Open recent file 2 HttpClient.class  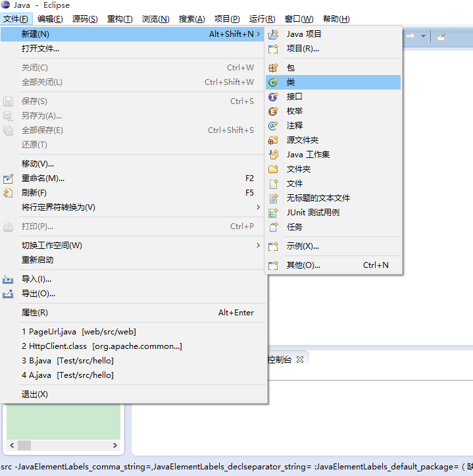(133, 346)
